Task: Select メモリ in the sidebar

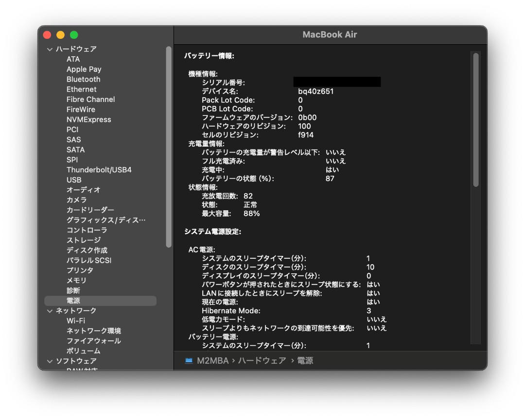Action: coord(76,280)
